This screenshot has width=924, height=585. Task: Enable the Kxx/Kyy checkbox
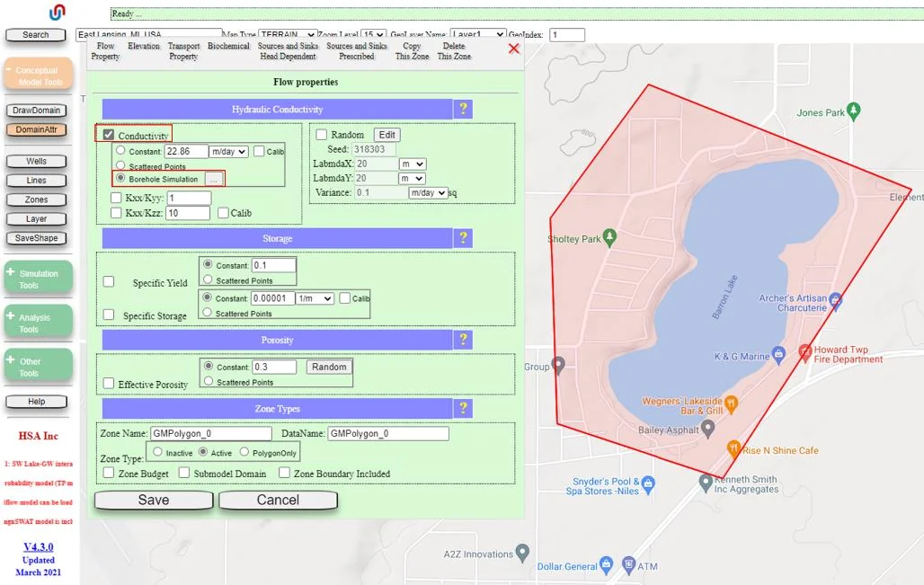[116, 198]
